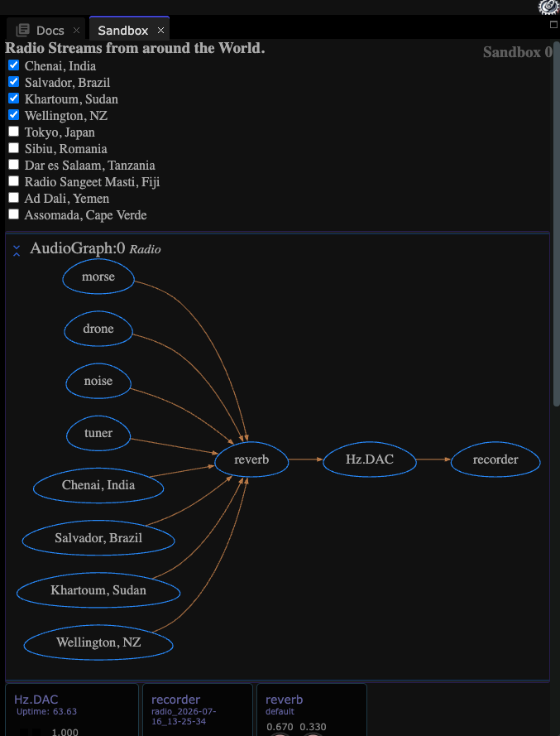Image resolution: width=560 pixels, height=736 pixels.
Task: Click the reverb value 0.330
Action: click(x=313, y=727)
